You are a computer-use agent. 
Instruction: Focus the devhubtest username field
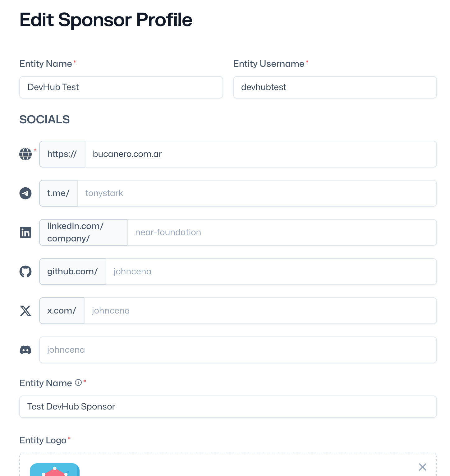(x=335, y=87)
